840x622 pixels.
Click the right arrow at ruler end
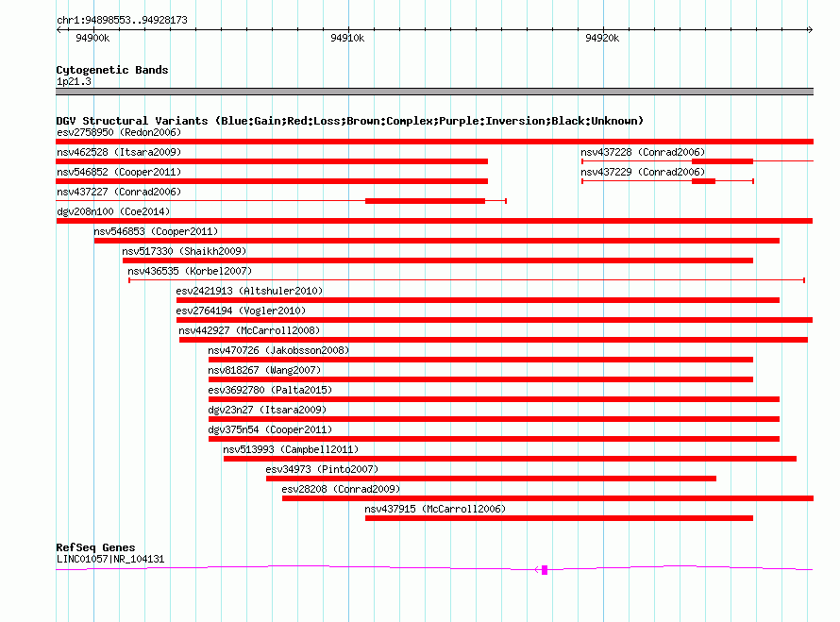click(x=810, y=30)
